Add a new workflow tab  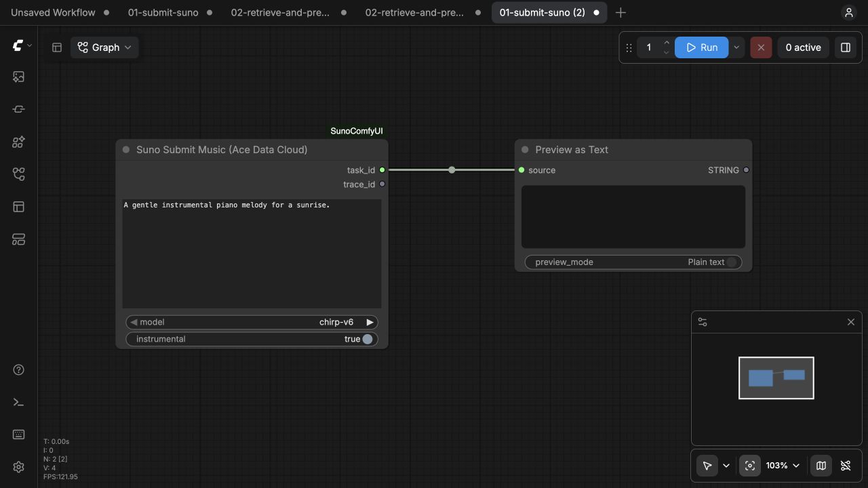pos(620,12)
